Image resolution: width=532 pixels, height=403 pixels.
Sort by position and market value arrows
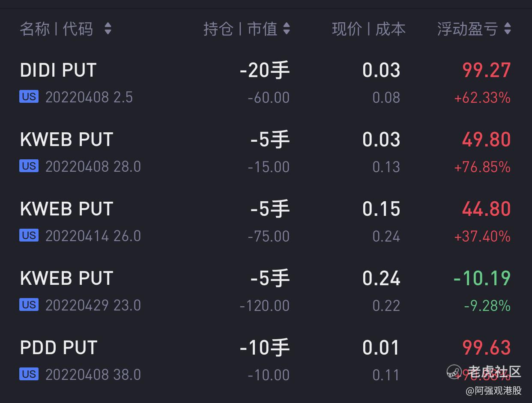click(287, 29)
